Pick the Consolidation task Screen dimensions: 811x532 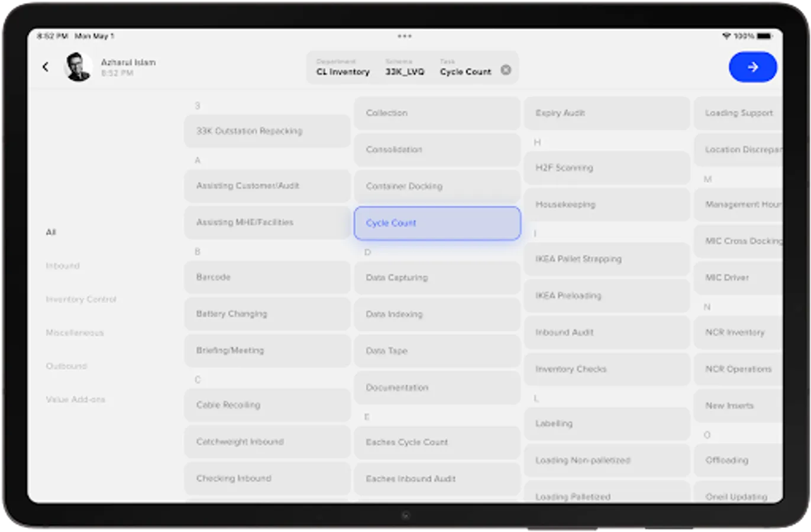coord(437,150)
